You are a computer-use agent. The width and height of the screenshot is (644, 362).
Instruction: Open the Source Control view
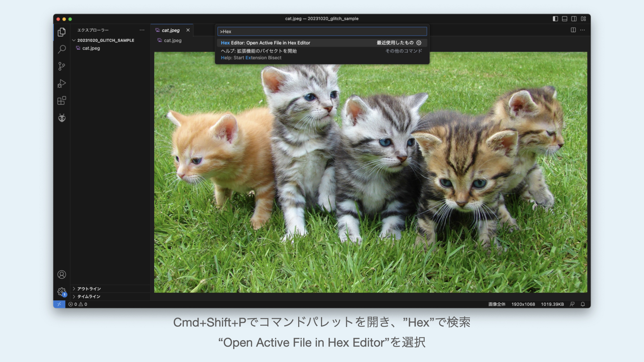(x=62, y=66)
